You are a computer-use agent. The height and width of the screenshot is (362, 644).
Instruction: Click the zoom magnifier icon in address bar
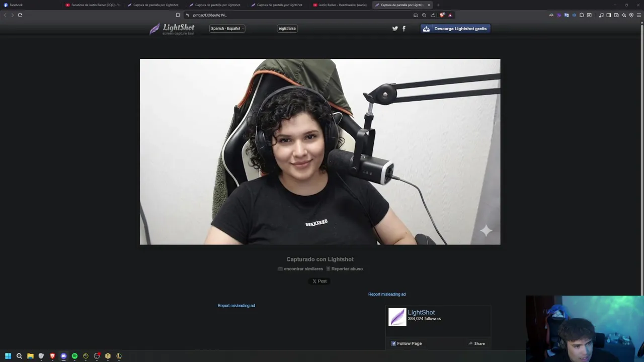(x=424, y=15)
